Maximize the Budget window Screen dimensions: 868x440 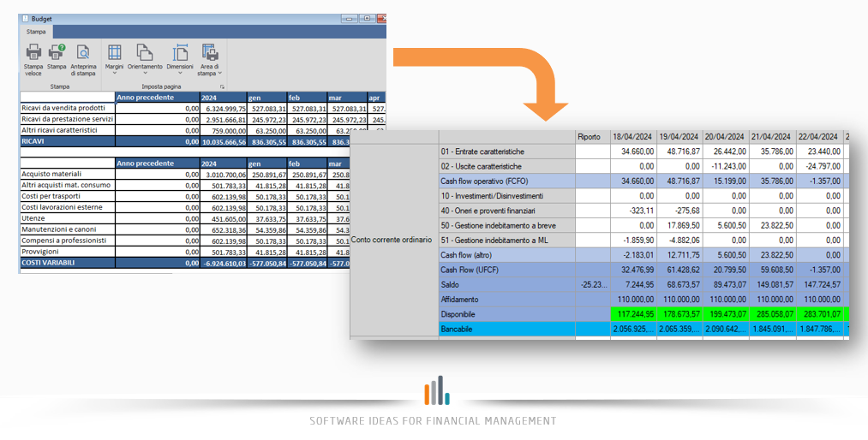click(367, 19)
